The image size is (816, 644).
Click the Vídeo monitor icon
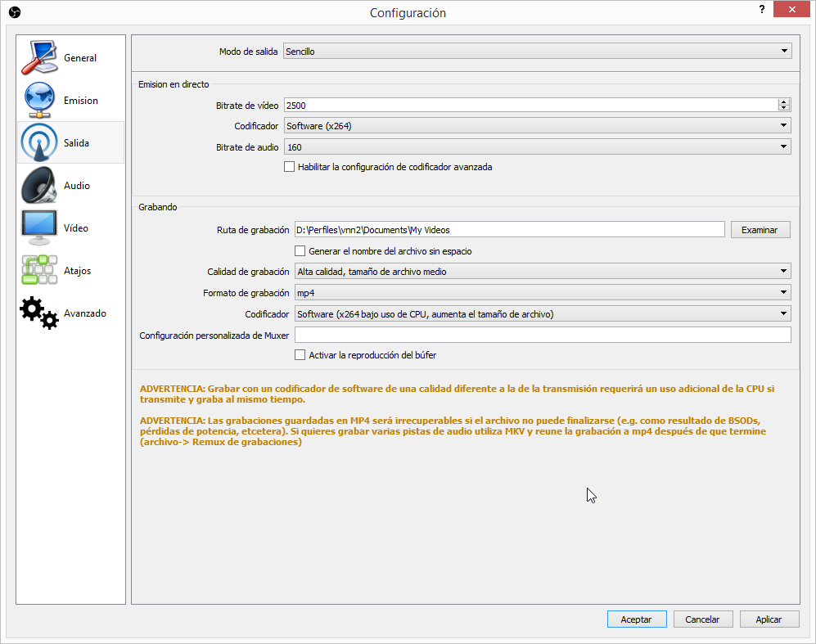tap(38, 228)
